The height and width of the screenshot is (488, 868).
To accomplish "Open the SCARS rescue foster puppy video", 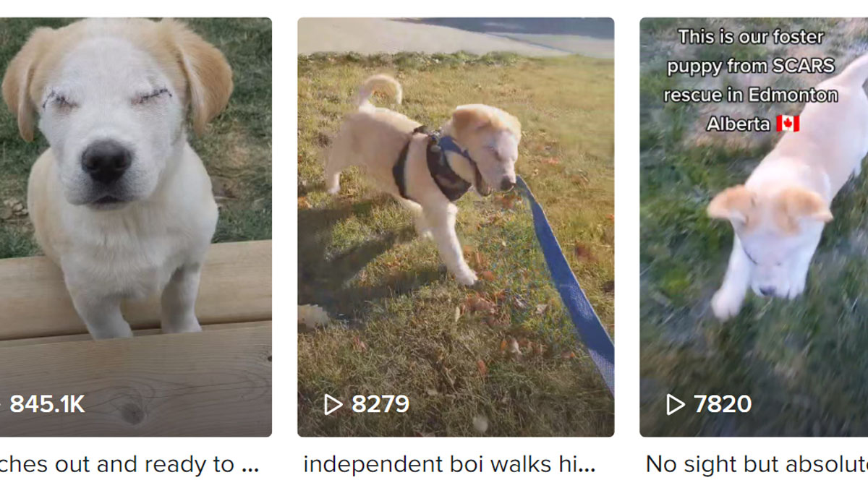I will (x=754, y=227).
